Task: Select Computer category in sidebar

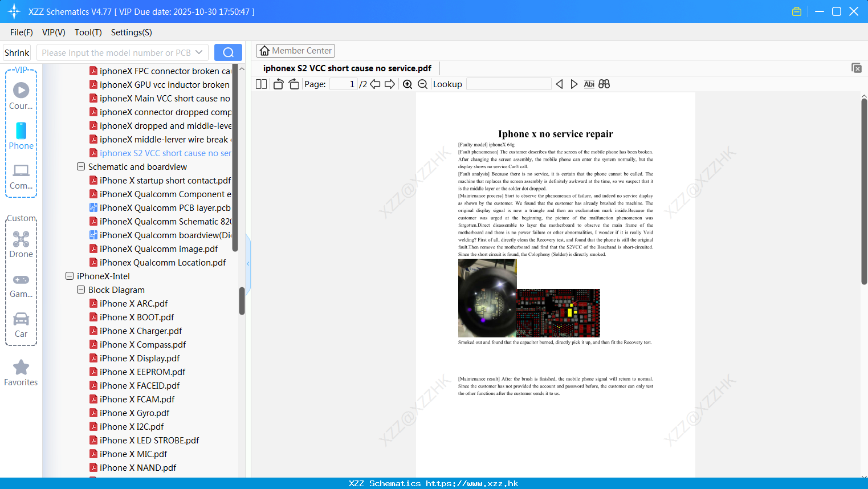Action: click(21, 177)
